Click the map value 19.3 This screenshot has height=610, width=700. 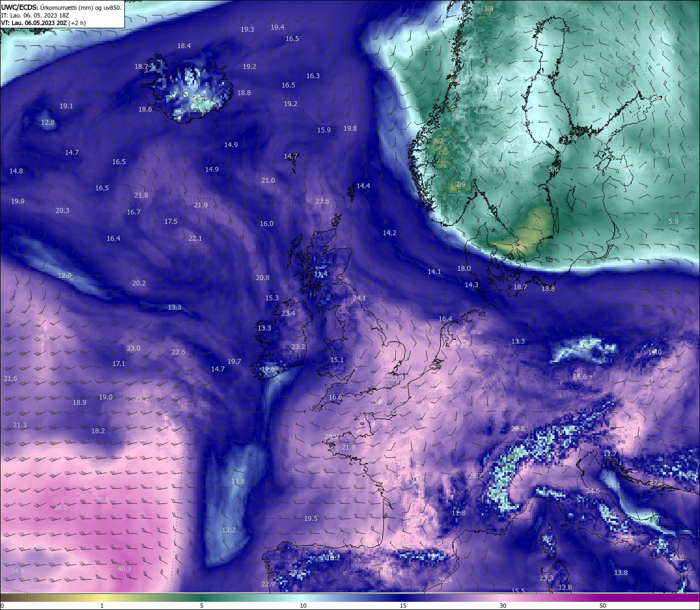tap(248, 30)
